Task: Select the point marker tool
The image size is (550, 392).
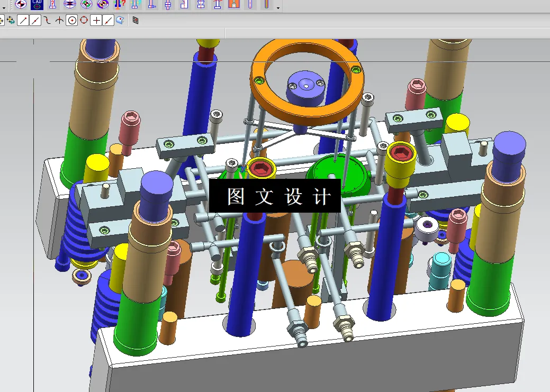Action: (x=59, y=20)
